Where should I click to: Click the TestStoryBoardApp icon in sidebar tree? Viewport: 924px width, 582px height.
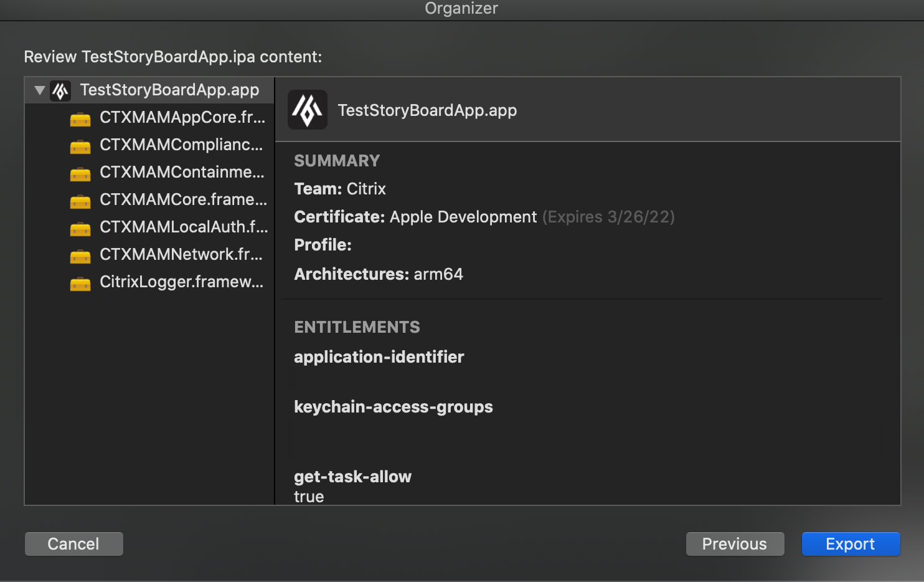click(60, 91)
